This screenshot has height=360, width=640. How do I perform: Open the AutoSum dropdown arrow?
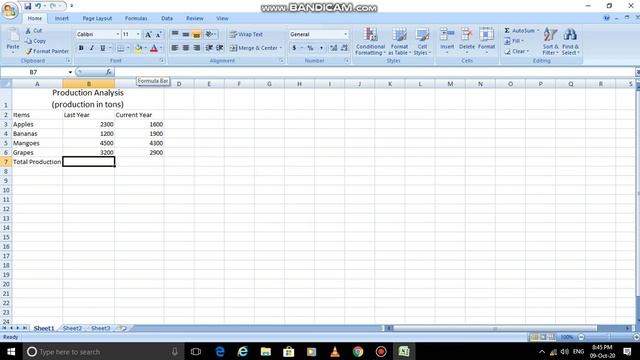pos(538,31)
